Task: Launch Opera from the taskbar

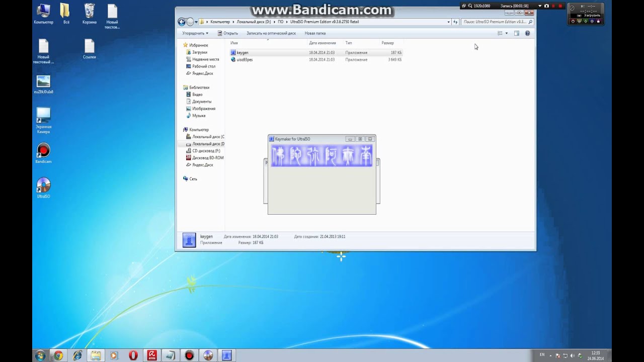Action: tap(133, 355)
